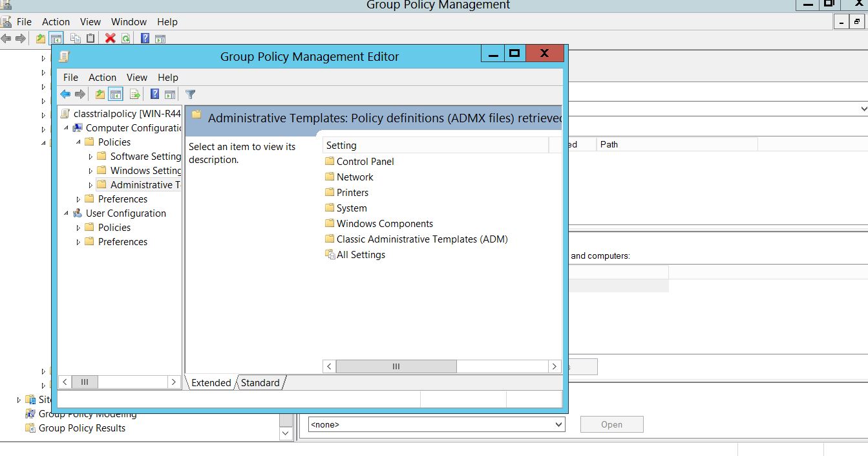Toggle Show/Hide Console Tree in Editor toolbar

pos(116,94)
